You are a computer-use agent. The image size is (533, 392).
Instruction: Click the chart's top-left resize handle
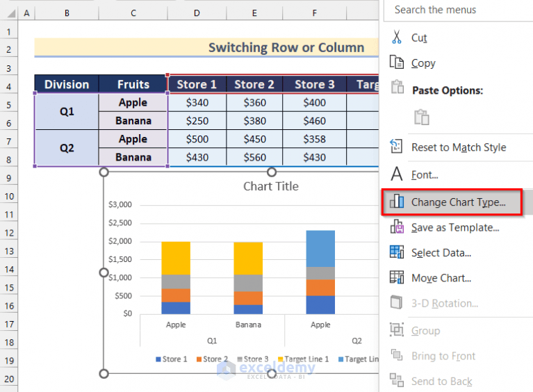pyautogui.click(x=104, y=172)
